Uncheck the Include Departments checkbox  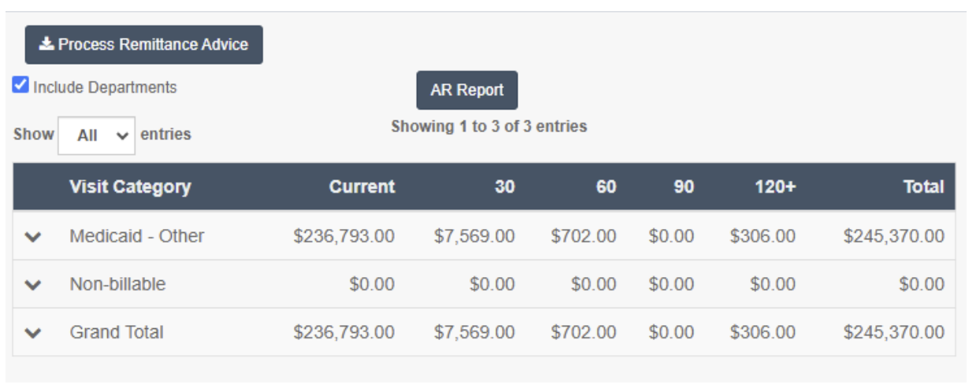tap(20, 85)
